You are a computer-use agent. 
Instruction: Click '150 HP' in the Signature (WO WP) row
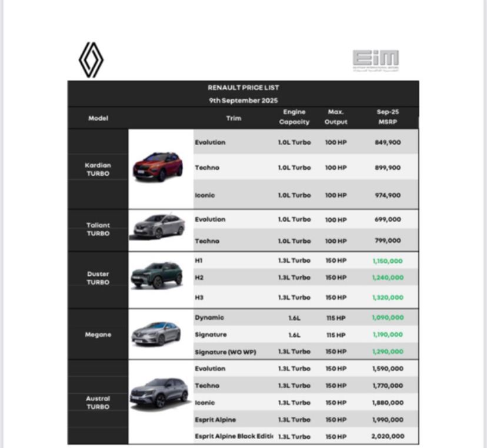[x=336, y=352]
